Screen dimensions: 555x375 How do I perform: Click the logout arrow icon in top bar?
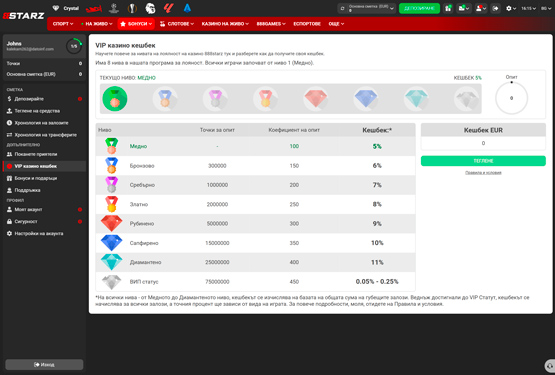click(x=495, y=8)
